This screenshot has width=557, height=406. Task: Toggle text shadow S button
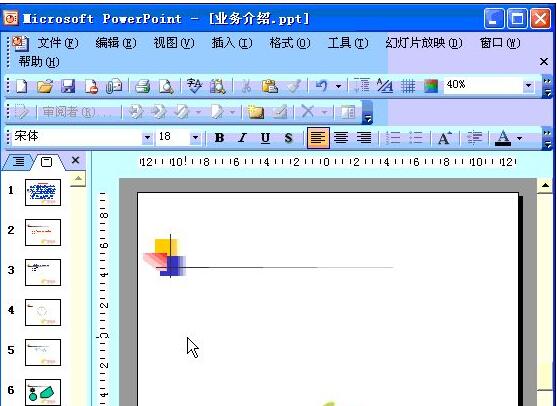tap(288, 138)
